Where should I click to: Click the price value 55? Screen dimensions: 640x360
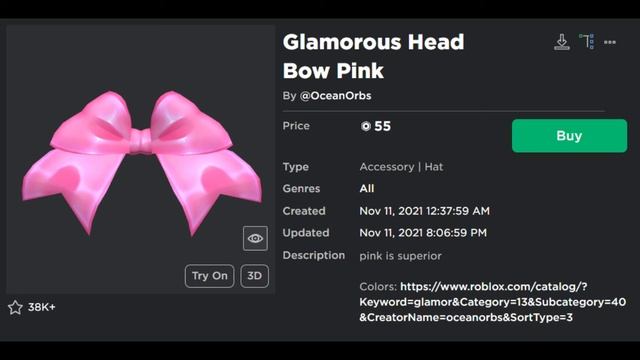(382, 126)
